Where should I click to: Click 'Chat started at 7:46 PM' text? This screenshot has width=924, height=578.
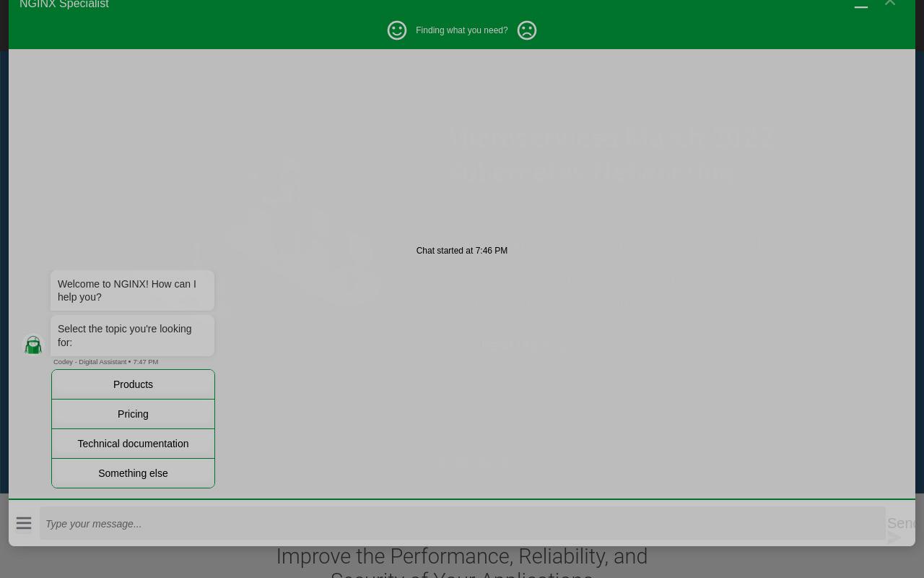click(462, 251)
